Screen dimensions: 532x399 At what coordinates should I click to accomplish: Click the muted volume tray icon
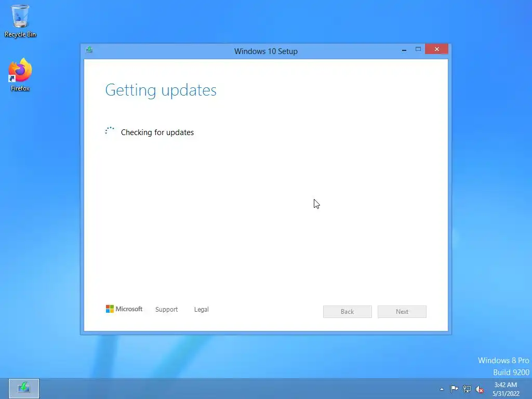[x=480, y=389]
